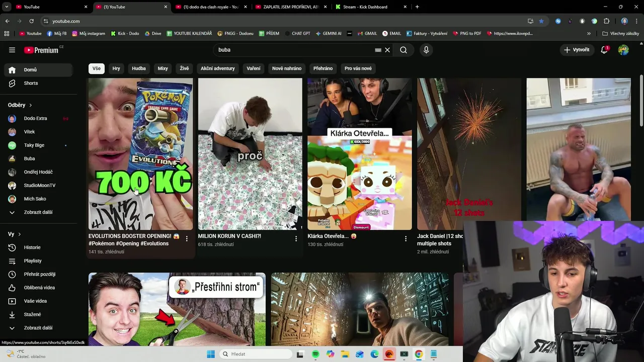Bookmark this page with the star icon
The image size is (644, 362).
click(x=541, y=21)
